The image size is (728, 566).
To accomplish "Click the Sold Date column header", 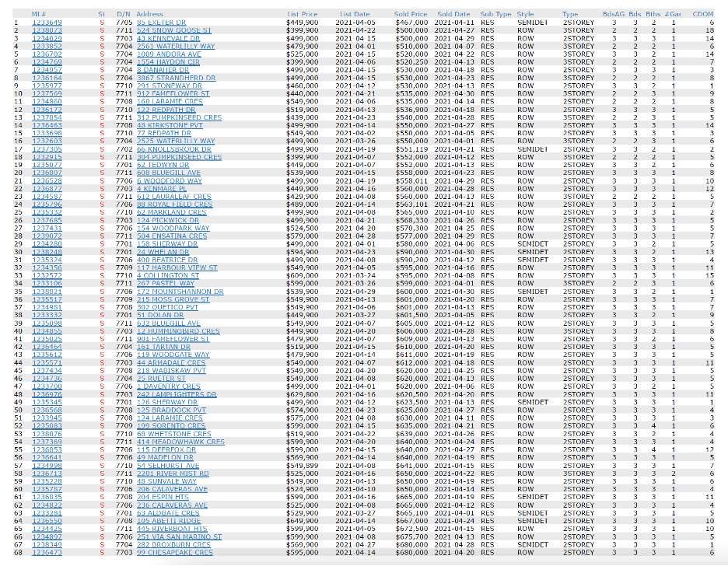I will [x=453, y=14].
